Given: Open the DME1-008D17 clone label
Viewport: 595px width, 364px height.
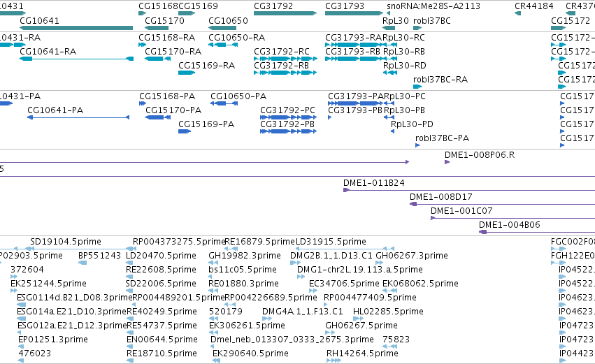Looking at the screenshot, I should point(441,197).
